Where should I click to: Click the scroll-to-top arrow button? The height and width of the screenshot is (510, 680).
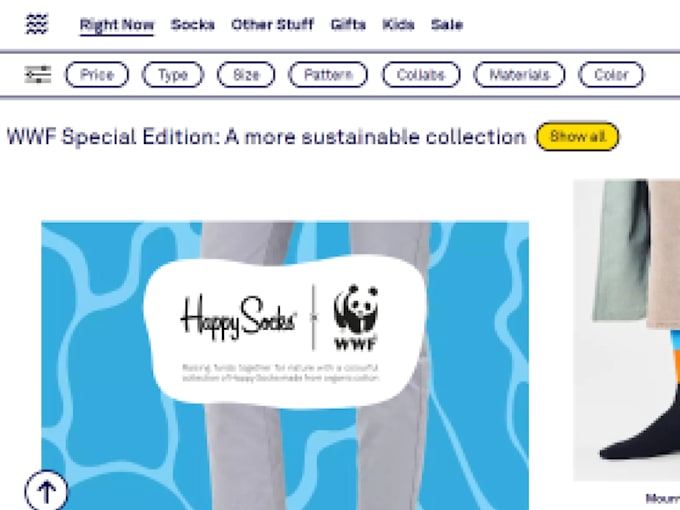point(46,490)
